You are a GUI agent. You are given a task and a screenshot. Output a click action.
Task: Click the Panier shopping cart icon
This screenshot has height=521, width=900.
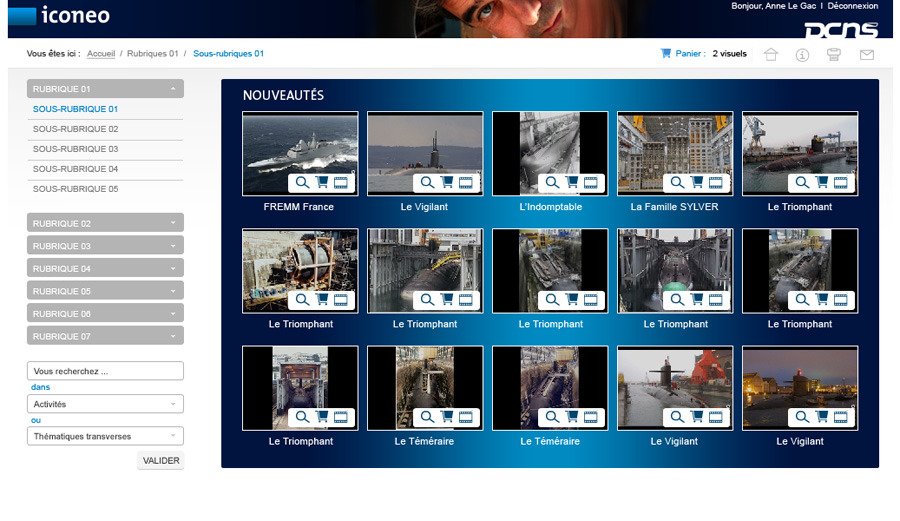[666, 54]
